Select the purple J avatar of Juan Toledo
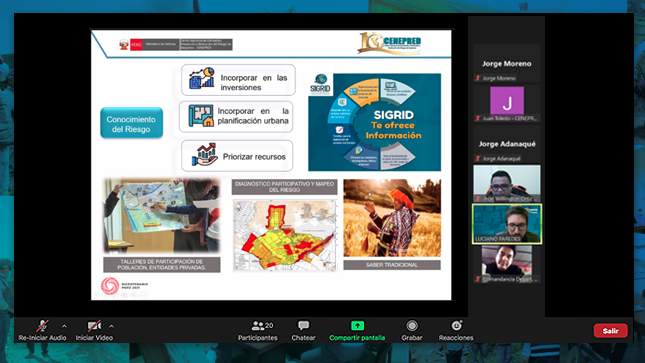This screenshot has height=363, width=645. click(507, 100)
